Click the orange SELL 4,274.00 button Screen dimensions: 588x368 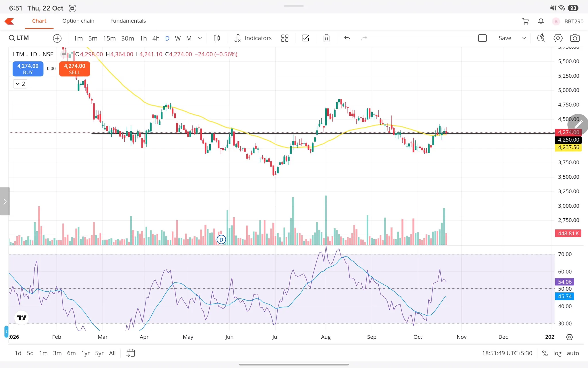pos(75,69)
